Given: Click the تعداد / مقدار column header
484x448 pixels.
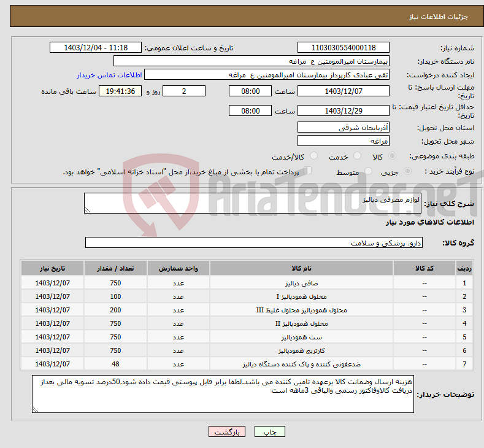Looking at the screenshot, I should coord(115,268).
